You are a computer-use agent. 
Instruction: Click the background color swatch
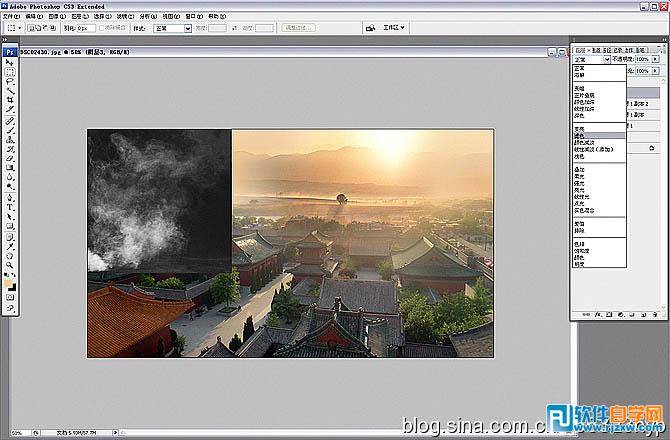(13, 287)
